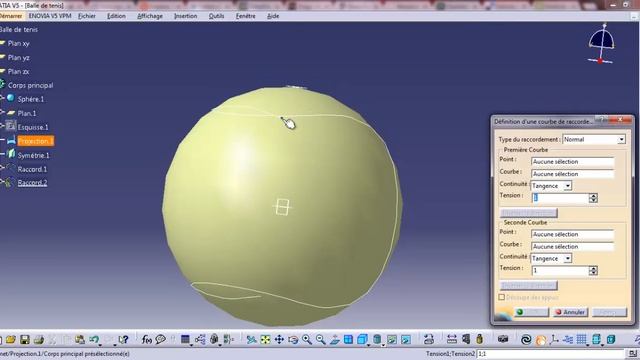Click the Hide/Show icon
This screenshot has width=640, height=360.
392,340
